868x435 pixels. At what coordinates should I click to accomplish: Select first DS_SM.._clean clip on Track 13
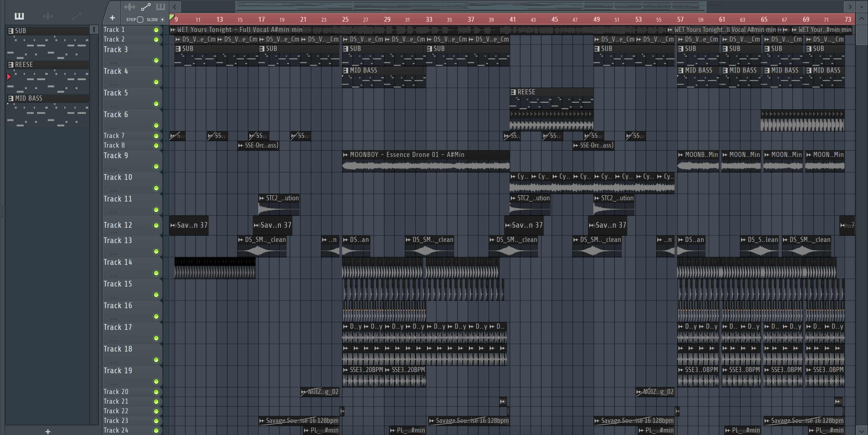(262, 246)
